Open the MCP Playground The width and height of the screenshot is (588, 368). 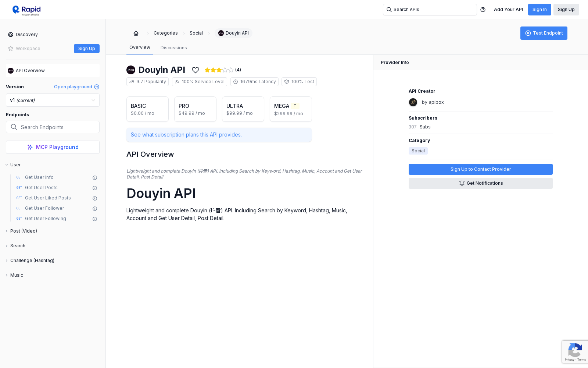click(53, 147)
